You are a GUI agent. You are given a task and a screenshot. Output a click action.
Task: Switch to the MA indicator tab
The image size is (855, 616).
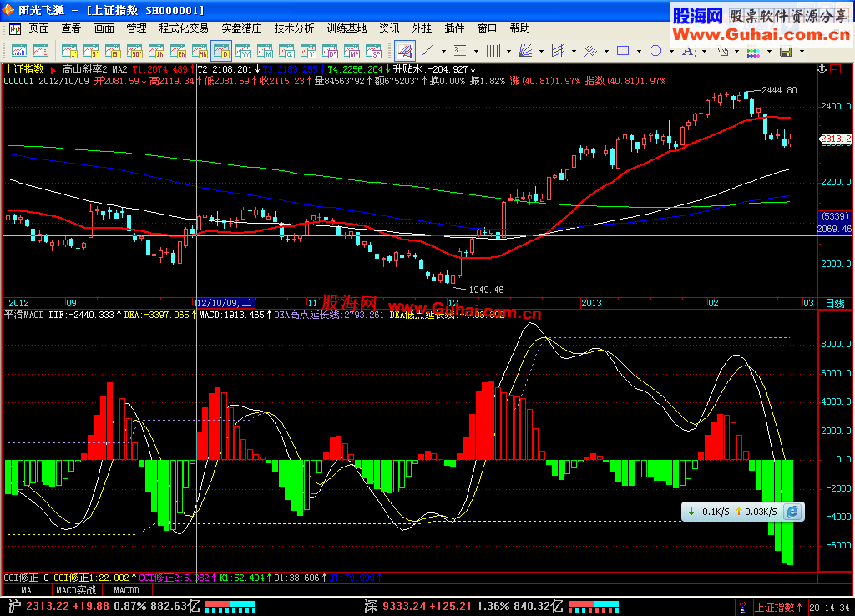click(26, 590)
